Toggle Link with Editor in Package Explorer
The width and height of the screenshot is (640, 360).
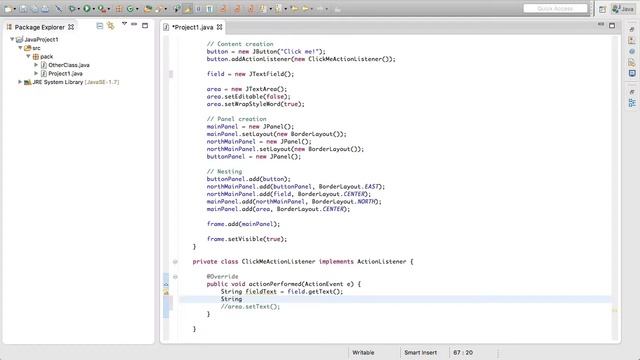[111, 26]
